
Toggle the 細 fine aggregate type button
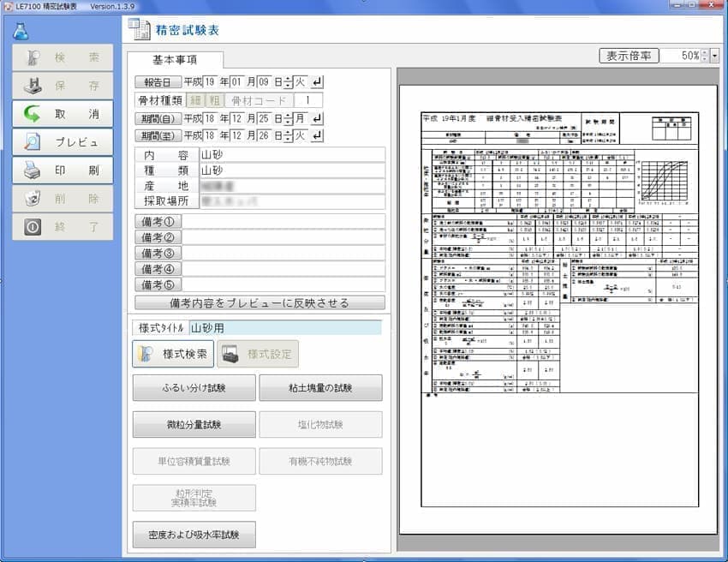coord(194,100)
